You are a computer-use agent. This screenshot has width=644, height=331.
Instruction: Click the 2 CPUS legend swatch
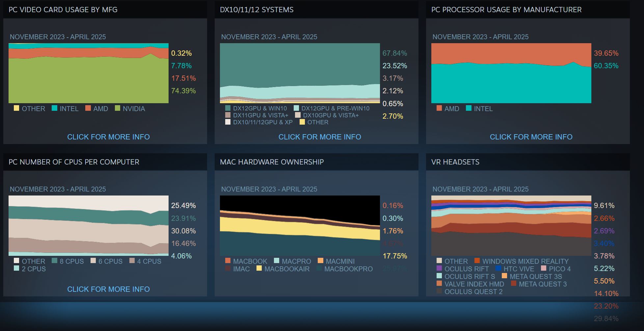coord(16,268)
